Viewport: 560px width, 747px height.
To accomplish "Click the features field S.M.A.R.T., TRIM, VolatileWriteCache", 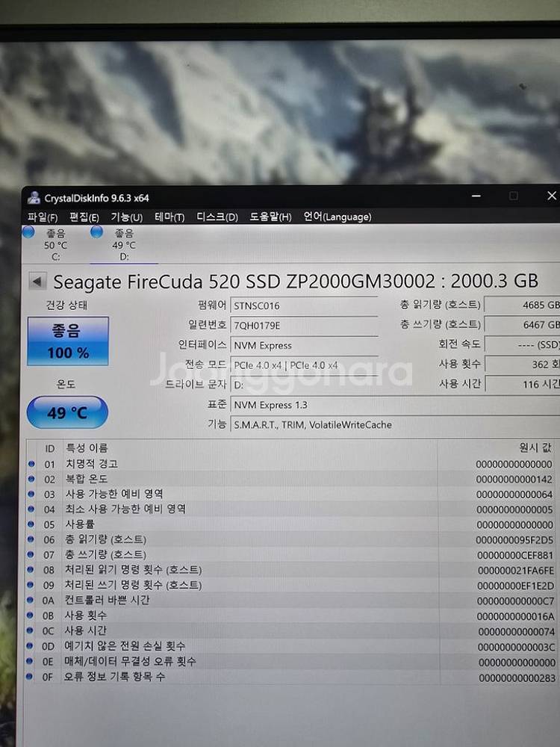I will pyautogui.click(x=395, y=424).
